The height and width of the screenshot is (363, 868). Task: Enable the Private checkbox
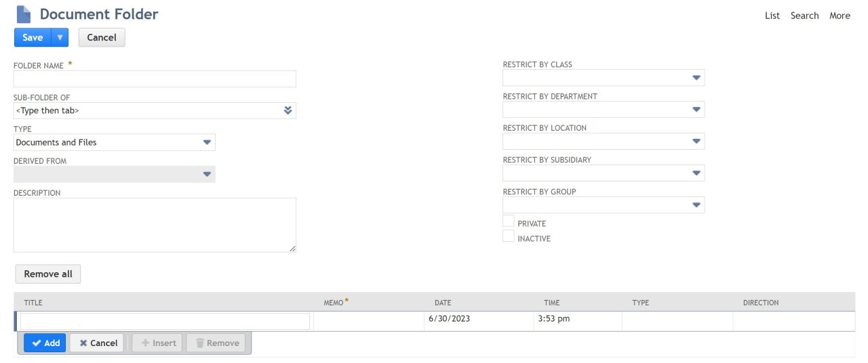click(x=508, y=221)
